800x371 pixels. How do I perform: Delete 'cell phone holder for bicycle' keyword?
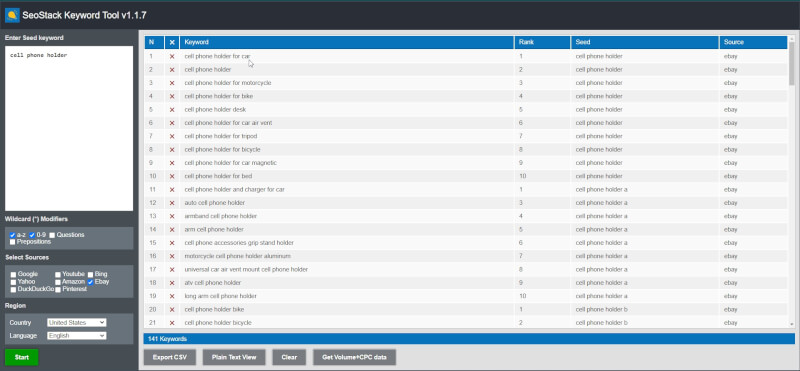click(x=172, y=150)
